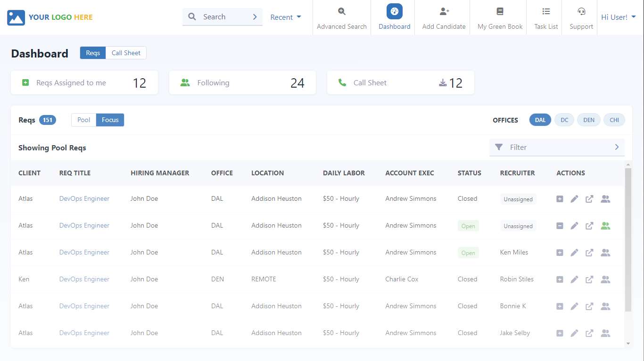
Task: Open the Reqs Assigned to me card
Action: (x=84, y=83)
